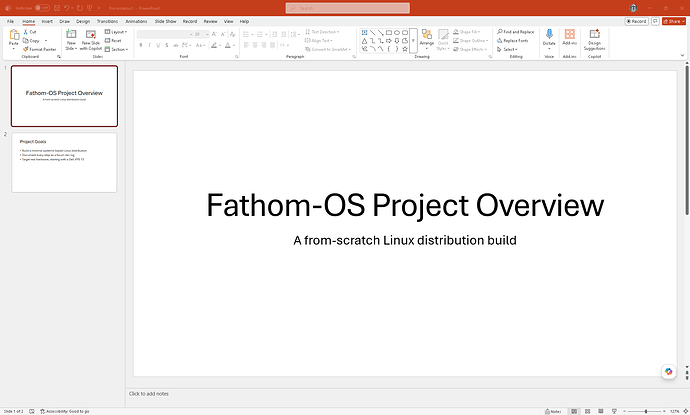Viewport: 690px width, 415px height.
Task: Decrease font size
Action: click(223, 34)
